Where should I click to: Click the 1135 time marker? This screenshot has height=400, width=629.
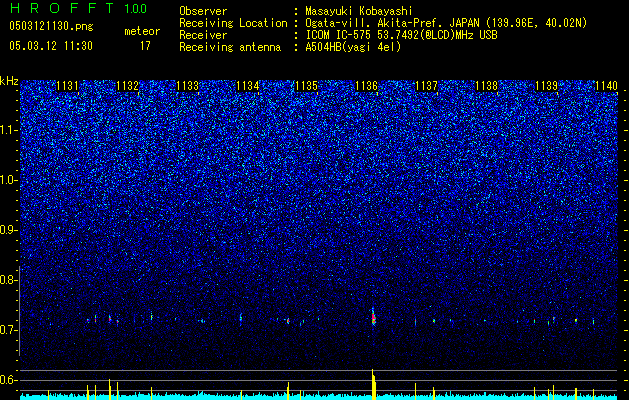(307, 86)
